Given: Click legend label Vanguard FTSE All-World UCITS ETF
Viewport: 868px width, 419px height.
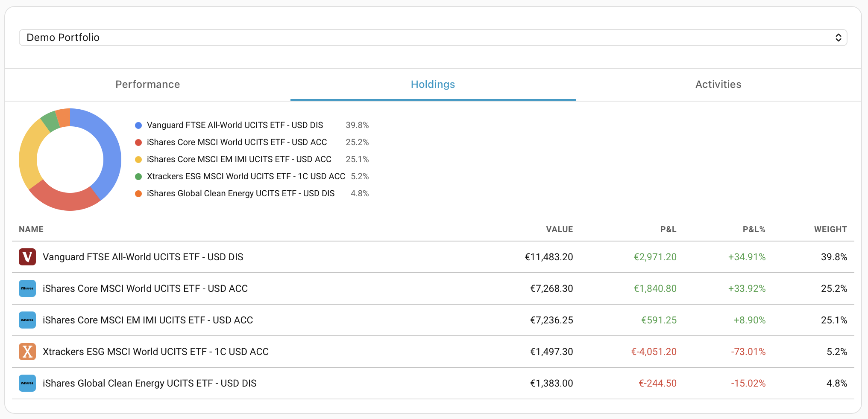Looking at the screenshot, I should point(235,125).
